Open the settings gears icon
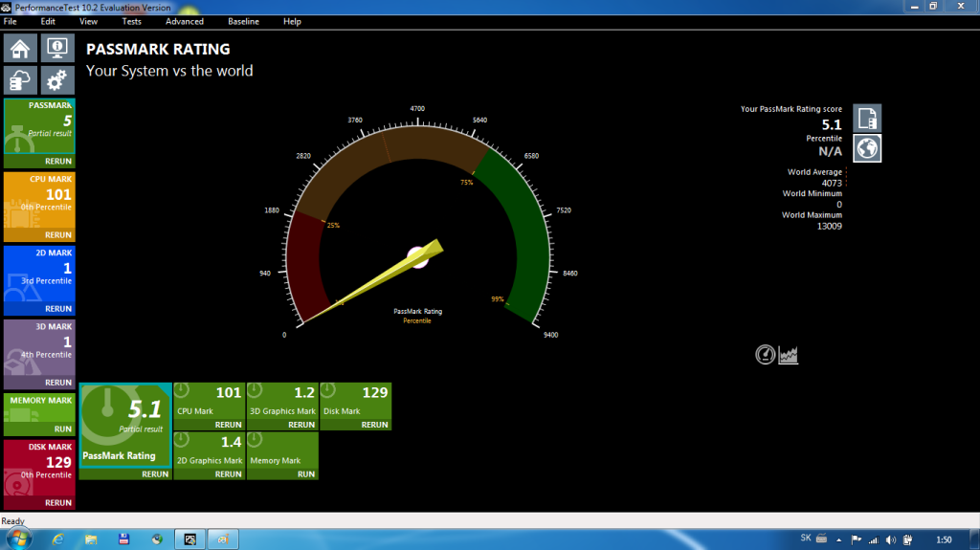Viewport: 980px width, 550px height. click(x=56, y=80)
